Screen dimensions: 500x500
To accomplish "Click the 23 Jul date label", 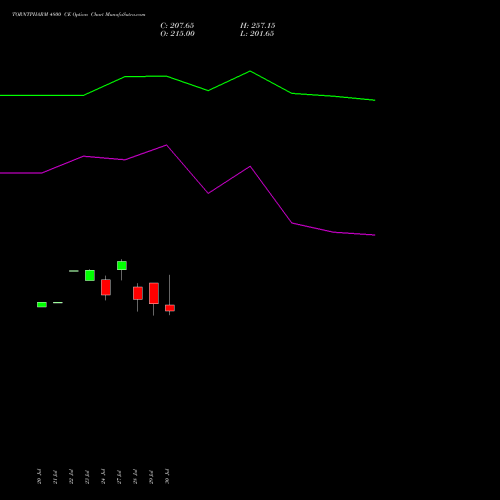I will pyautogui.click(x=87, y=477).
